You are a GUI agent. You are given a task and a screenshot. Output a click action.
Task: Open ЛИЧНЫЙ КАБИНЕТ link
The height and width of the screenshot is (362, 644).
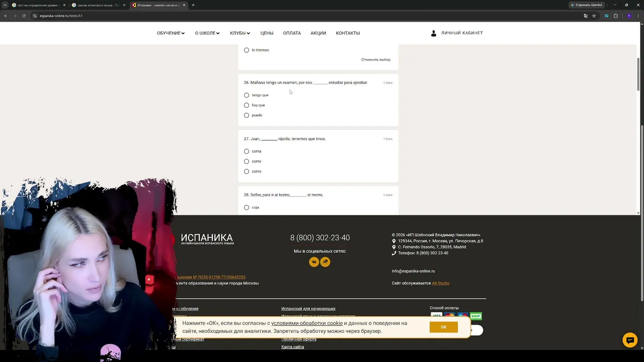point(462,33)
